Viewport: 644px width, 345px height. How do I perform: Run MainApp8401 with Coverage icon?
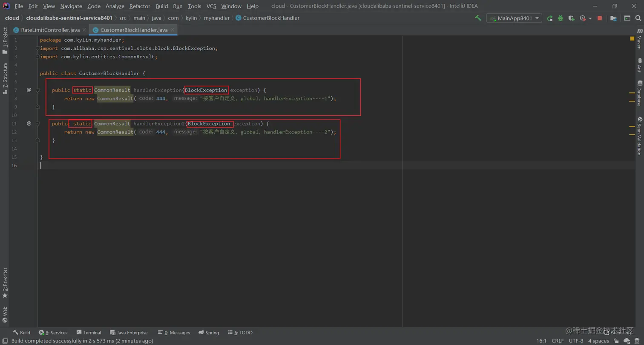(572, 18)
